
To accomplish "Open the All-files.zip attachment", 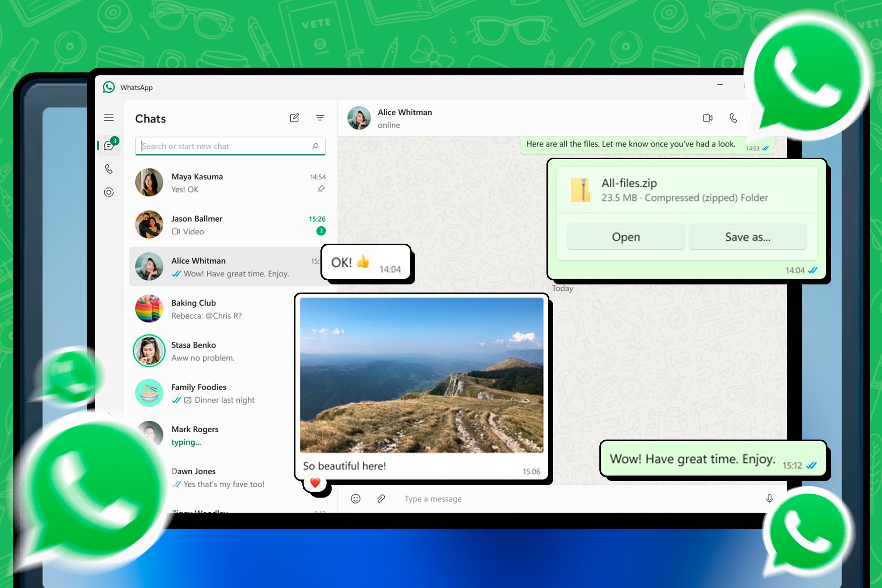I will point(625,237).
